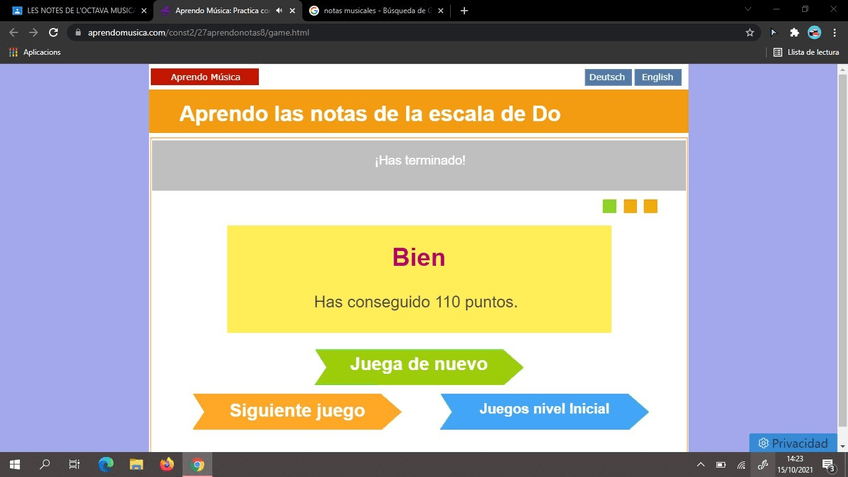Click the browser forward arrow
The width and height of the screenshot is (848, 477).
(x=34, y=32)
